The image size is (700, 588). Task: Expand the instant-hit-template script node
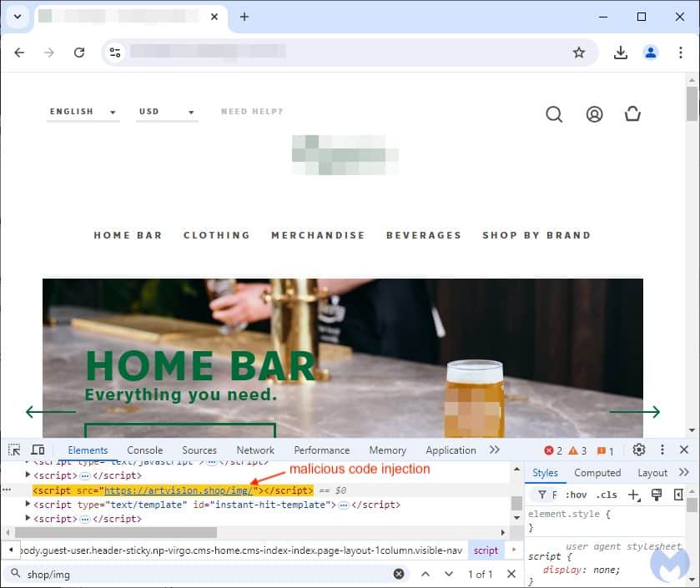[28, 504]
